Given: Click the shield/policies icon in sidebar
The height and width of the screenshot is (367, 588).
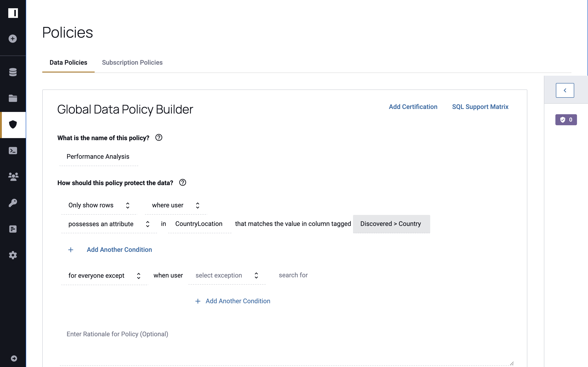Looking at the screenshot, I should (x=13, y=124).
